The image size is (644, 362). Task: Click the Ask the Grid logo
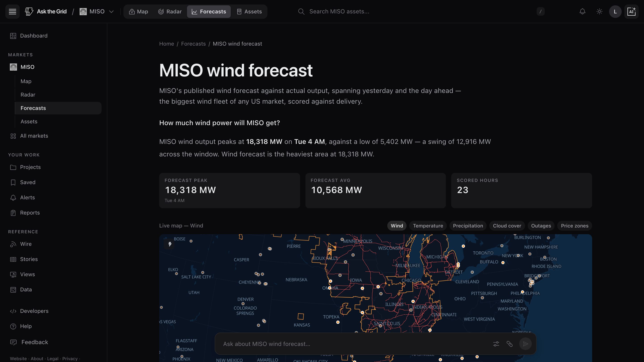coord(46,11)
